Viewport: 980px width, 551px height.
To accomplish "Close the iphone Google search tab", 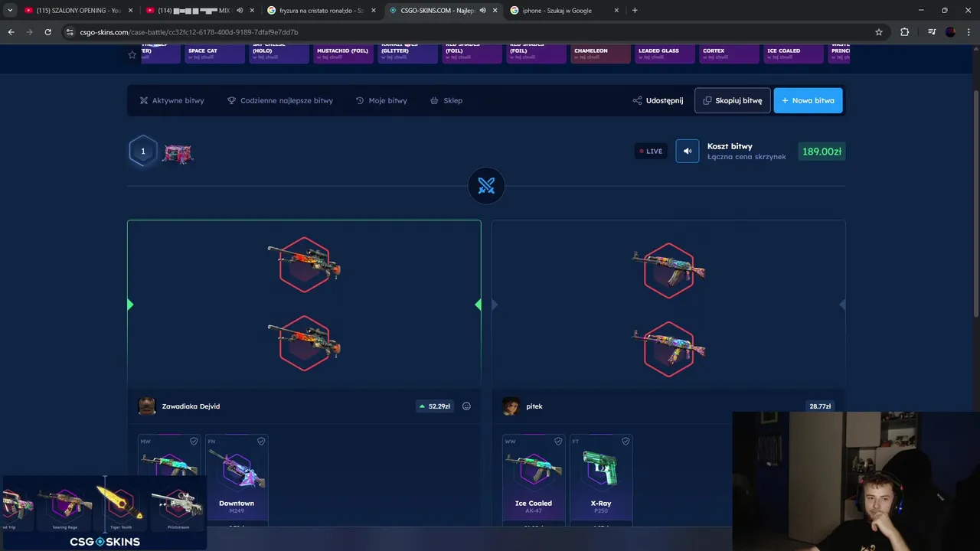I will pos(616,11).
